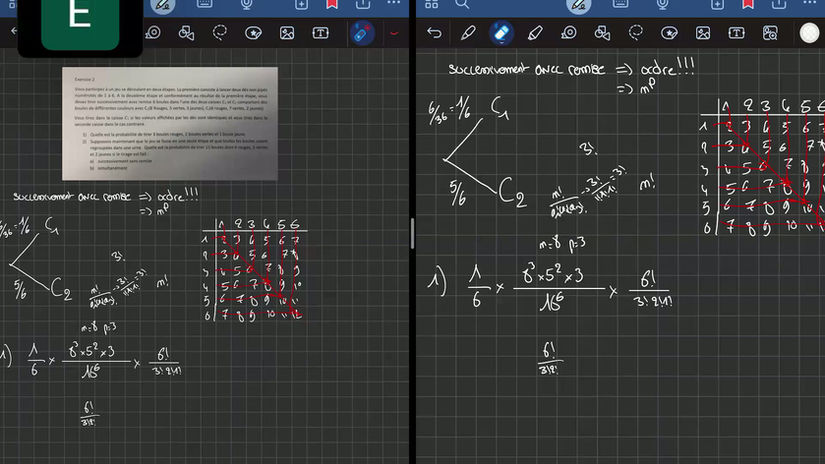Pick red stroke style in left window
Image resolution: width=825 pixels, height=464 pixels.
click(x=394, y=33)
